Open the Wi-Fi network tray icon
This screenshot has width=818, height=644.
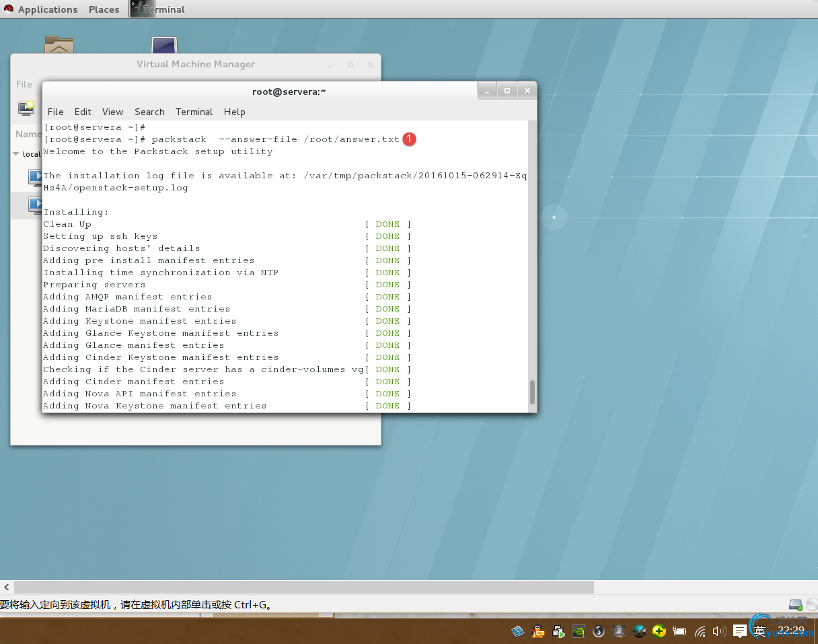point(700,631)
